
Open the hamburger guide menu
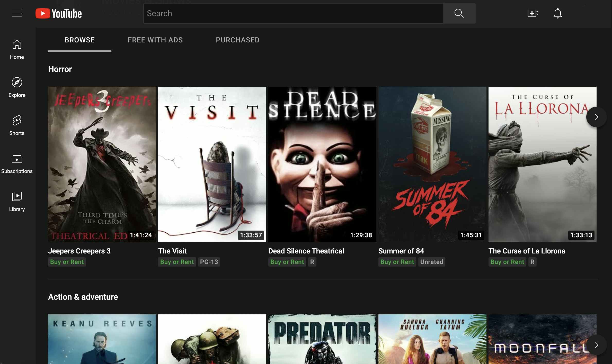click(17, 13)
